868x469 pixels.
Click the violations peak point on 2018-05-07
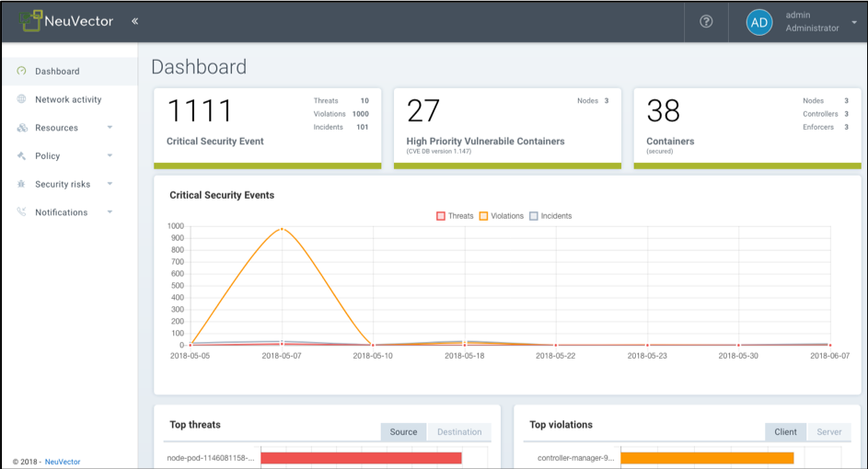[x=282, y=229]
